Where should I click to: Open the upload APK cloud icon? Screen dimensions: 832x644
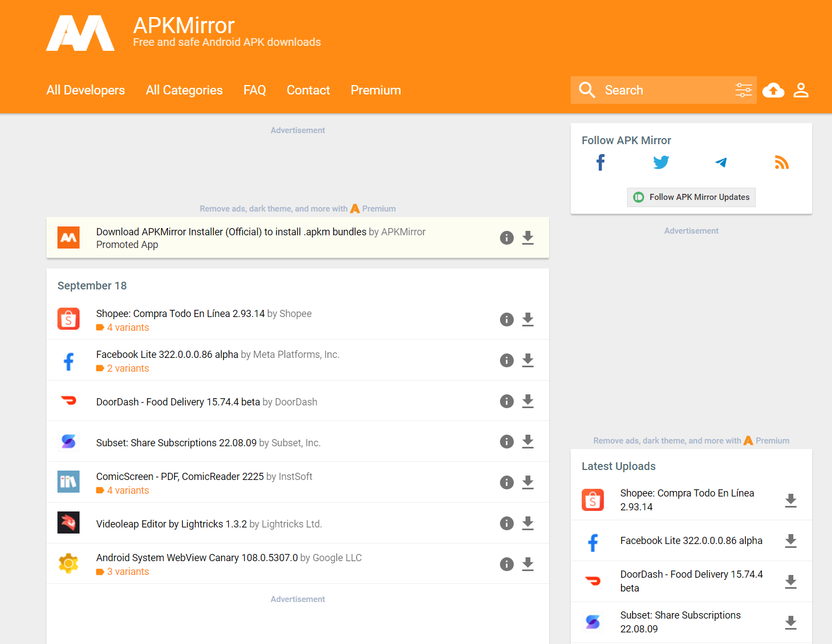[x=773, y=90]
